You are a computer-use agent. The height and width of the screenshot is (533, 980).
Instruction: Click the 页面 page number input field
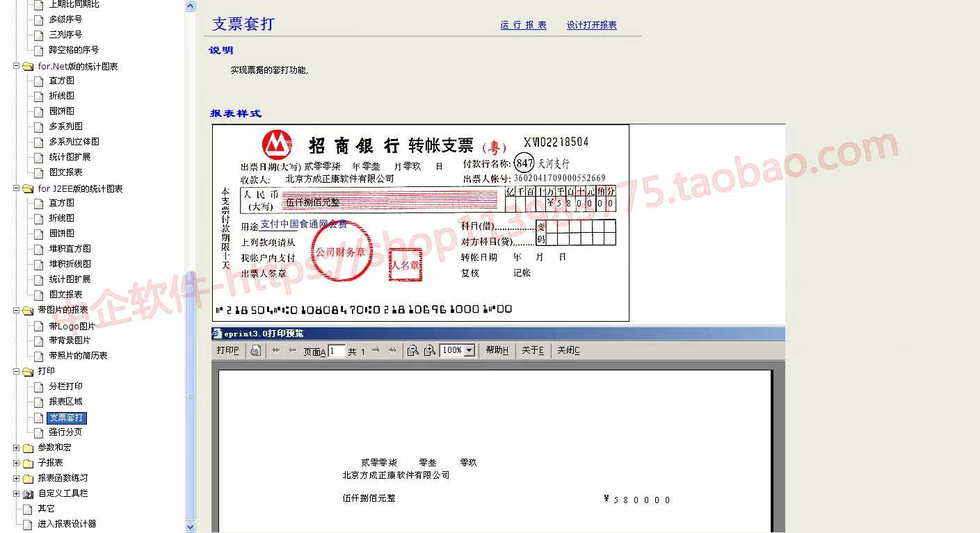pos(337,351)
